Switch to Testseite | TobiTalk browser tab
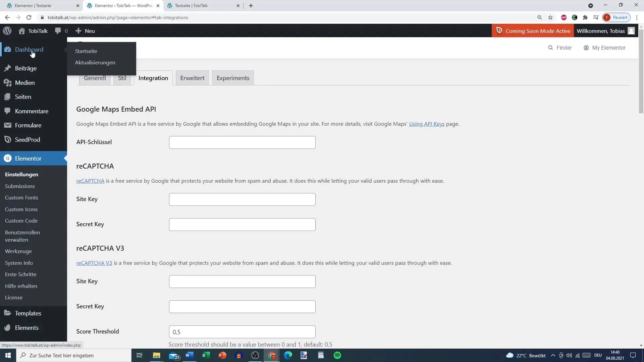The image size is (644, 362). point(203,6)
